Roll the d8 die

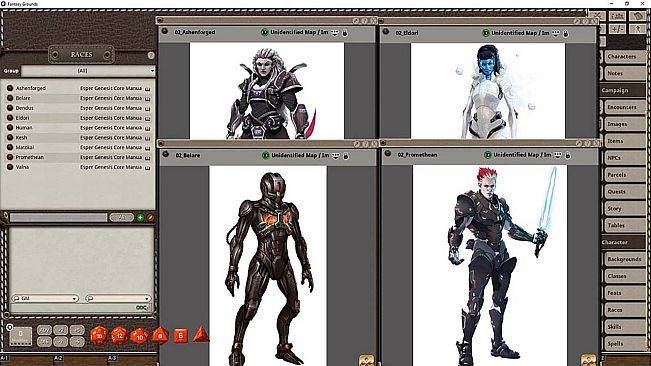[x=160, y=335]
